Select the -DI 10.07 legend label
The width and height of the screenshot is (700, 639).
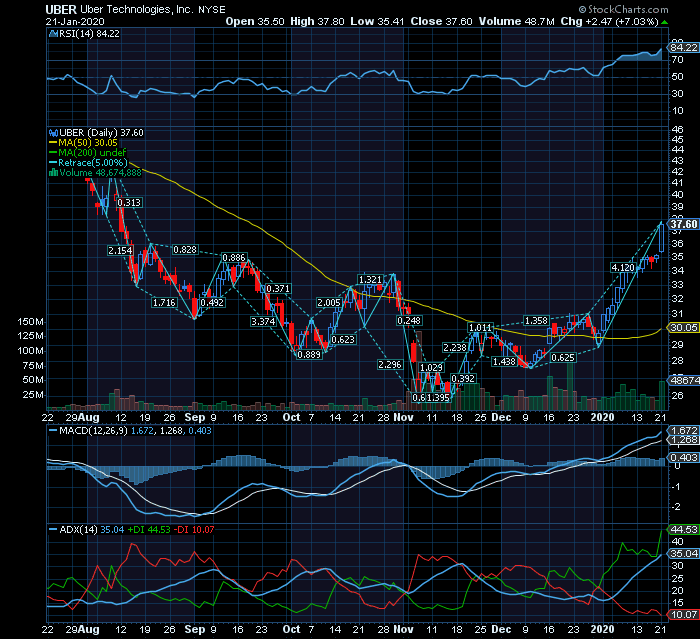[194, 530]
